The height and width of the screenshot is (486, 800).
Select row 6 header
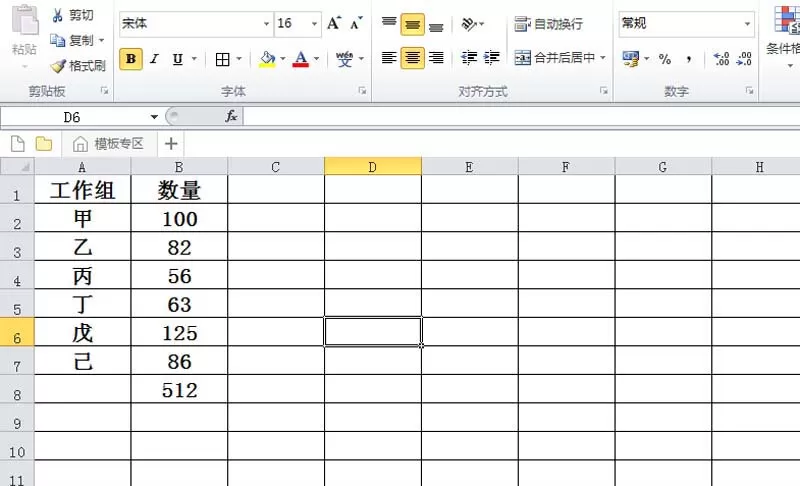[17, 332]
